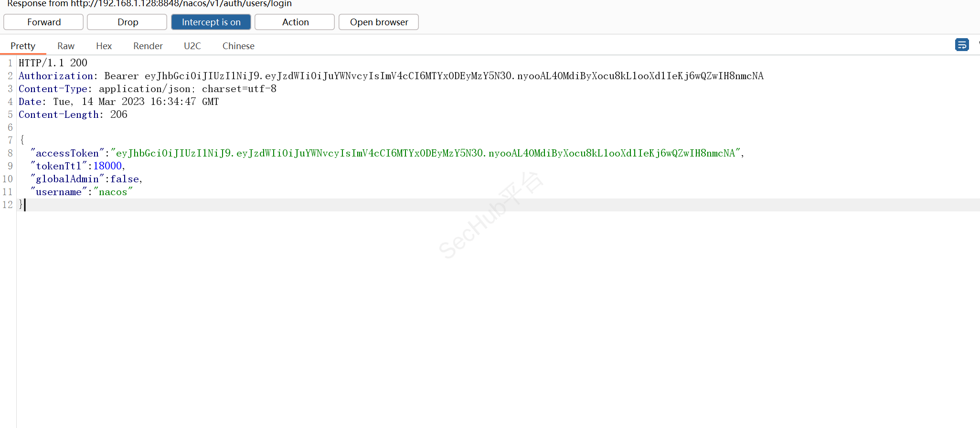
Task: Click the Content-Length header line
Action: 73,115
